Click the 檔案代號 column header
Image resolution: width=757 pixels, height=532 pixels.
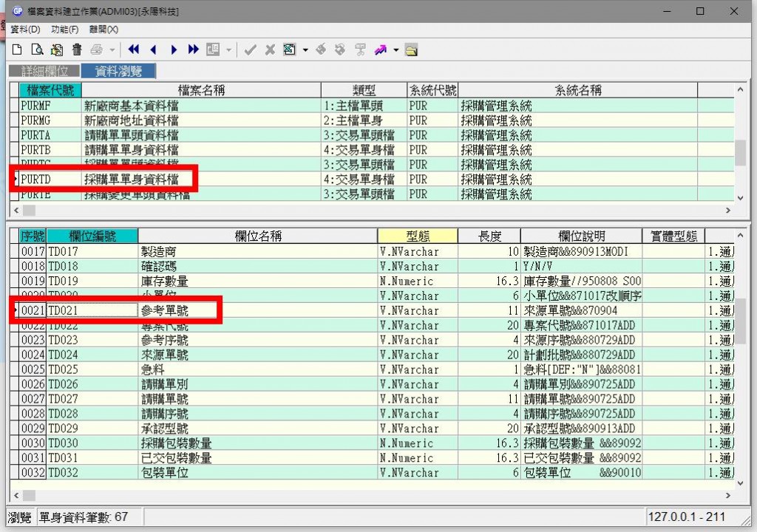(50, 90)
